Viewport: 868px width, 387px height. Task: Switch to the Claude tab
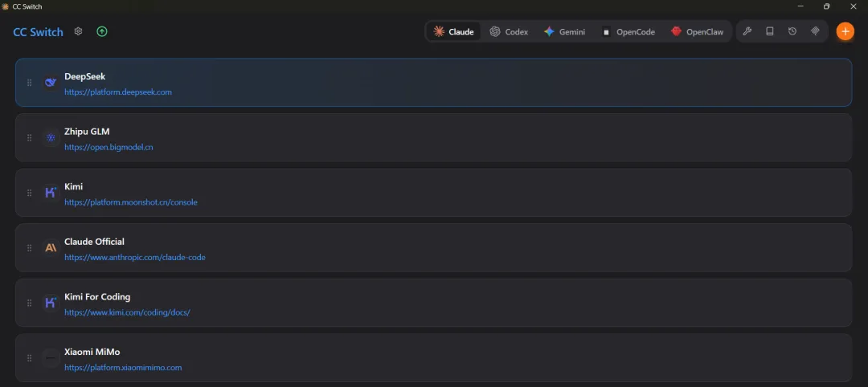coord(453,31)
